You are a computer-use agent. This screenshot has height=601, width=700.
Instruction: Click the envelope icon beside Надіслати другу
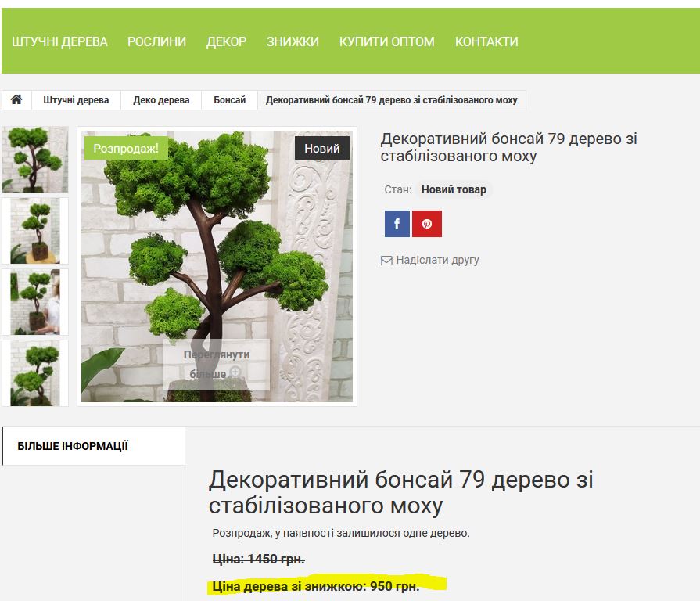[386, 260]
